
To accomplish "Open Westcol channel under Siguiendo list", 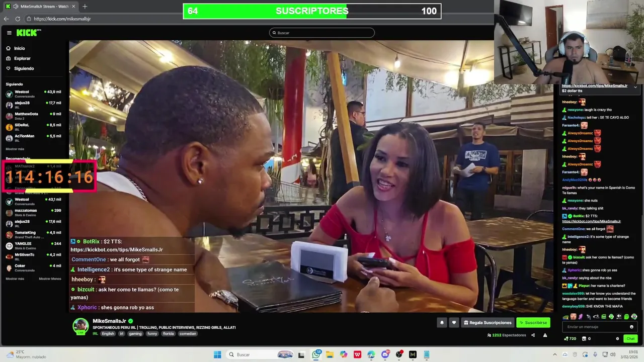I will [x=33, y=94].
